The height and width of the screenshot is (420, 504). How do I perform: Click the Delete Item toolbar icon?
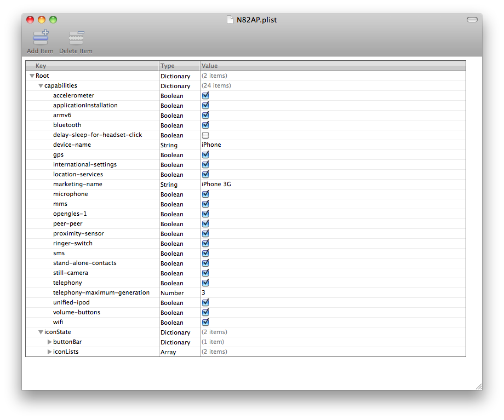(x=76, y=38)
